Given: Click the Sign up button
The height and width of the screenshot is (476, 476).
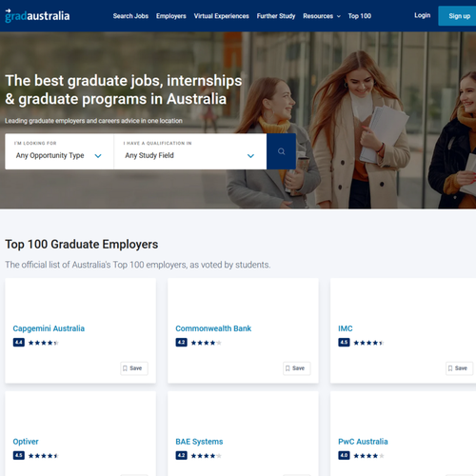Looking at the screenshot, I should 457,16.
